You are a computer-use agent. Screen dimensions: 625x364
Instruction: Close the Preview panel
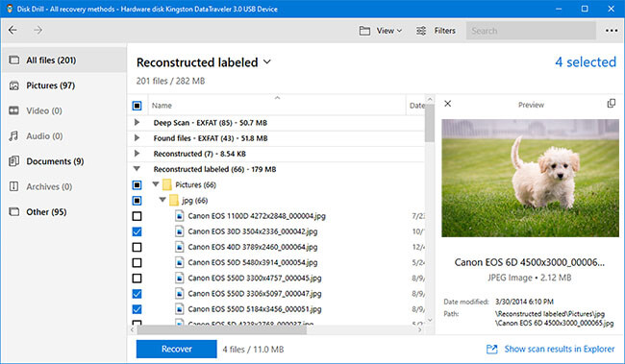pyautogui.click(x=448, y=104)
